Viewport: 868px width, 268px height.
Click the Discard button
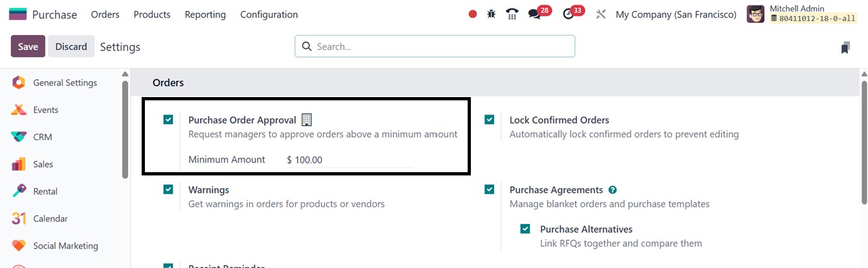(71, 47)
